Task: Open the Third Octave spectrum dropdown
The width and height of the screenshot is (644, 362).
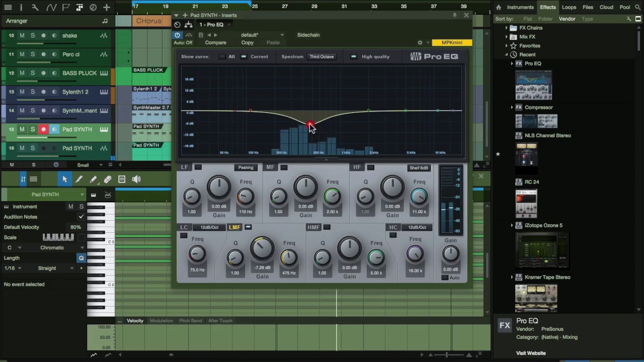Action: [x=322, y=57]
